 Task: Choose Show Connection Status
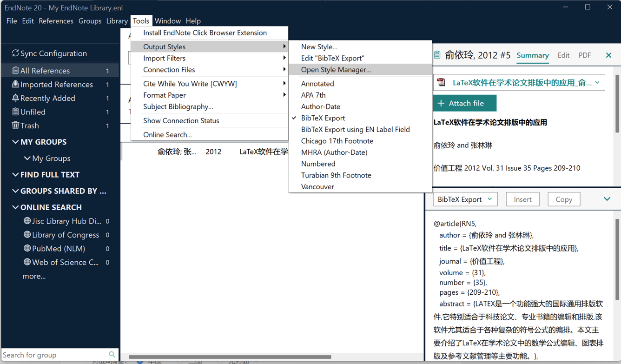coord(209,120)
